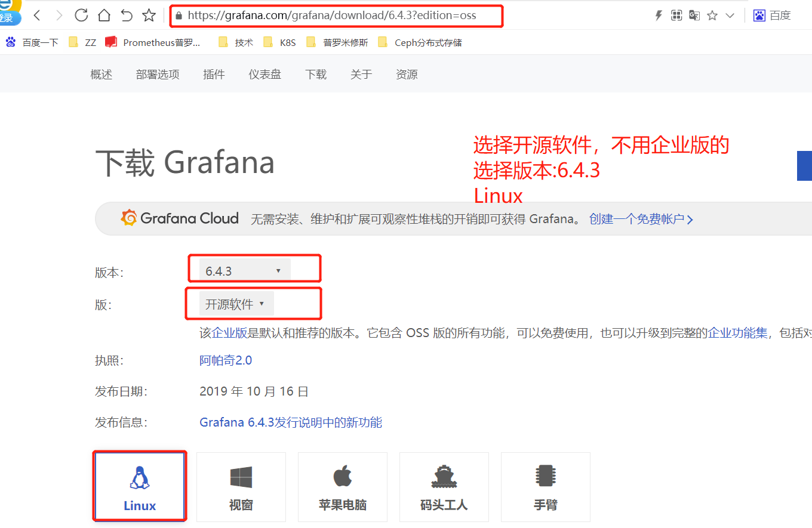Follow the 创建一个免费帐户 link
The height and width of the screenshot is (528, 812).
[641, 219]
